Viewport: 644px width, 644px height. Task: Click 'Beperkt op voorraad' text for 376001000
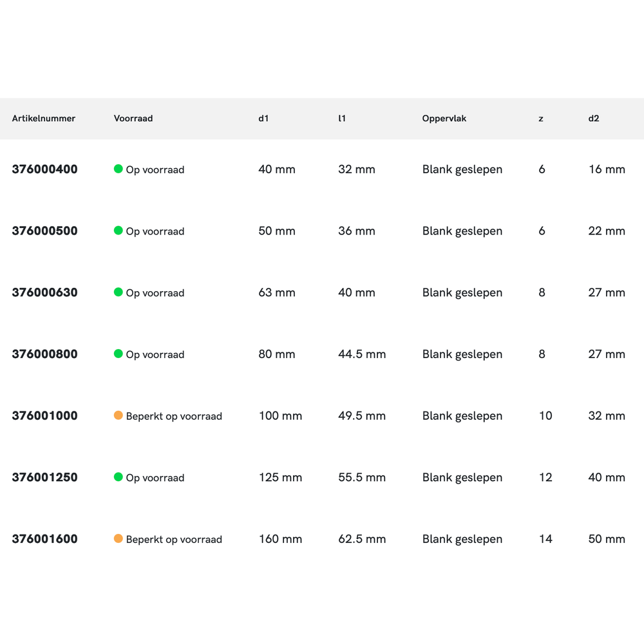(x=174, y=416)
